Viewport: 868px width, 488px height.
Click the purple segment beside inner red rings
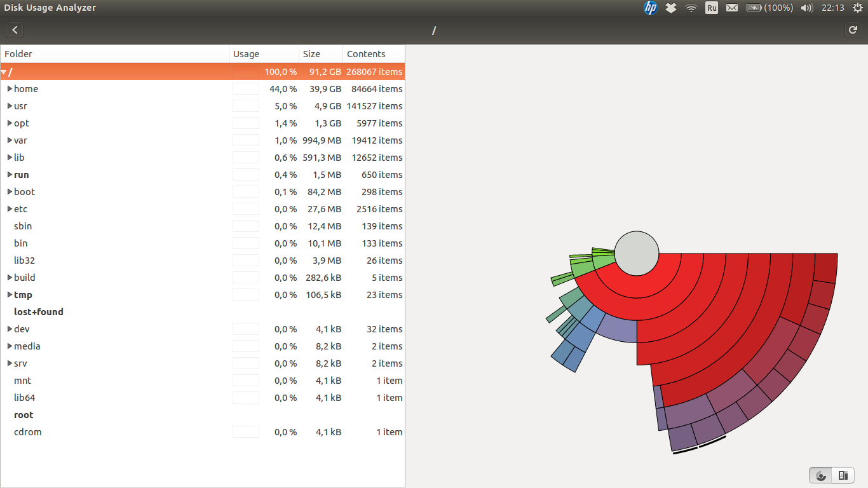tap(618, 327)
